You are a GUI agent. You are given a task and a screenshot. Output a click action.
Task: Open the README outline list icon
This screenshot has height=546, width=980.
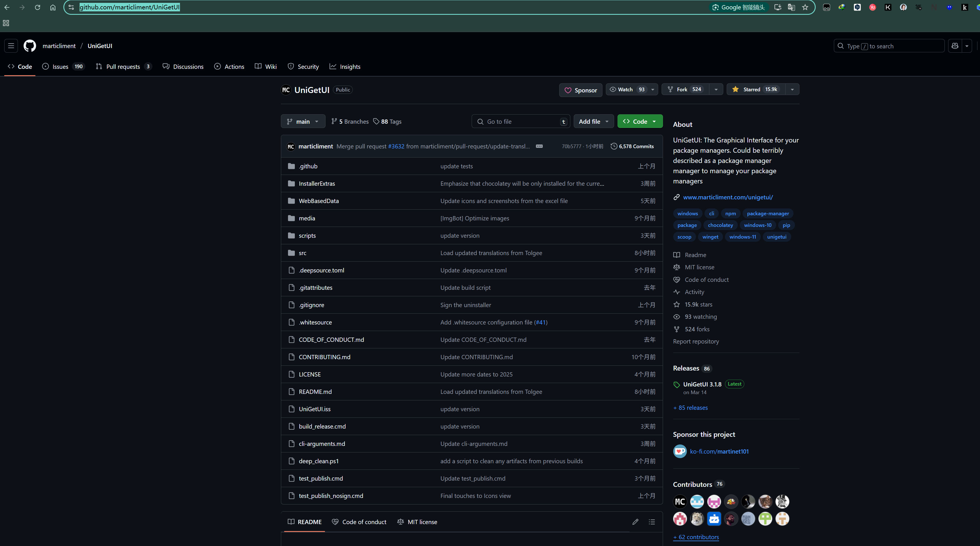tap(652, 522)
